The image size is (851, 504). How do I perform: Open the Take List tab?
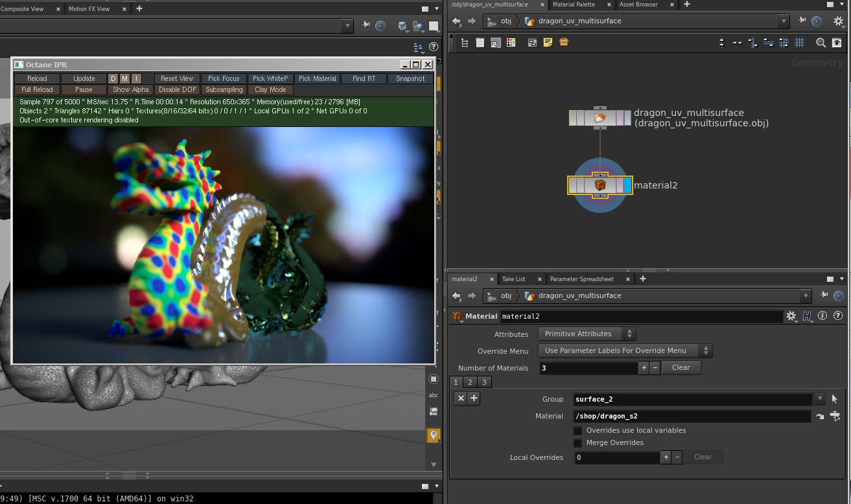click(x=513, y=279)
